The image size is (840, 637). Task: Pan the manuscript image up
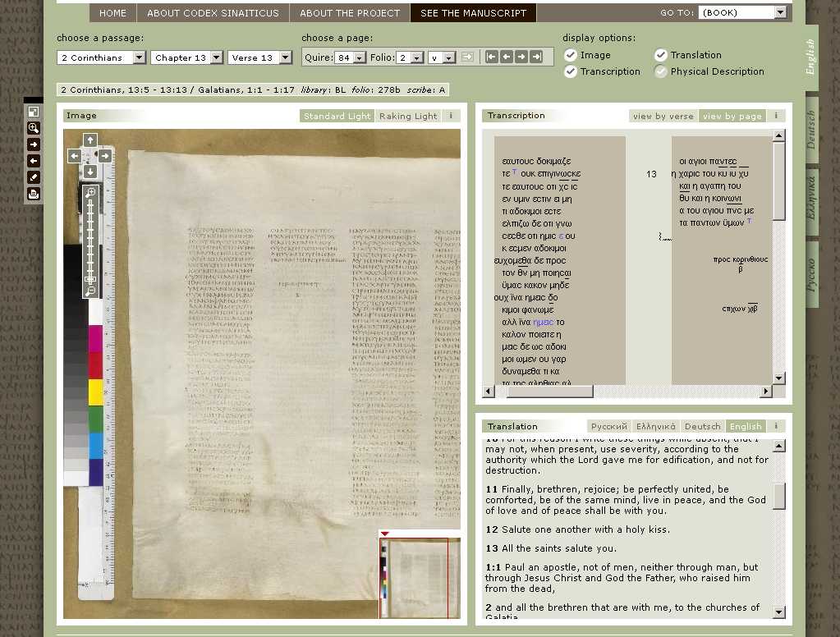pos(90,140)
